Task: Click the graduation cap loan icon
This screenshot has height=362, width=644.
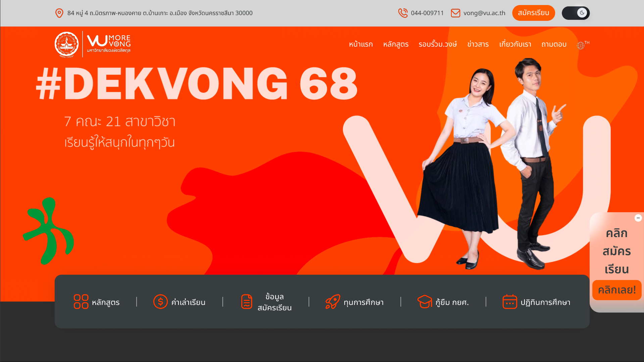Action: pos(425,302)
